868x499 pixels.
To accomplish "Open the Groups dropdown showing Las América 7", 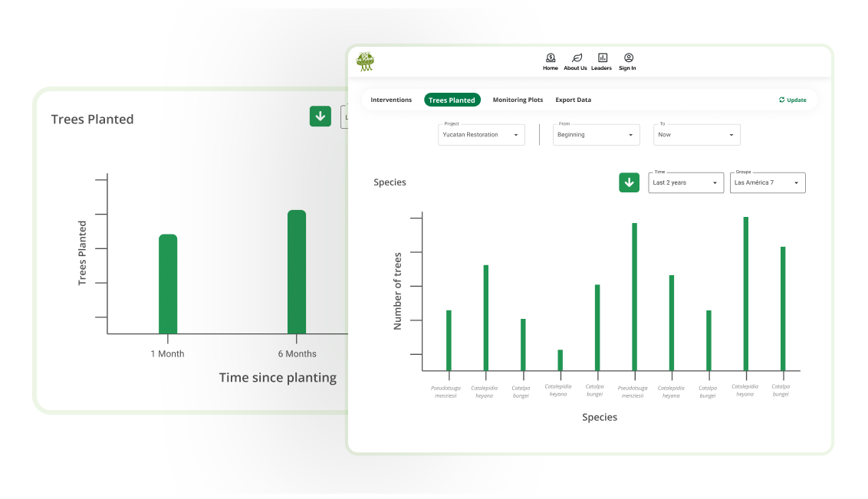I will 768,182.
